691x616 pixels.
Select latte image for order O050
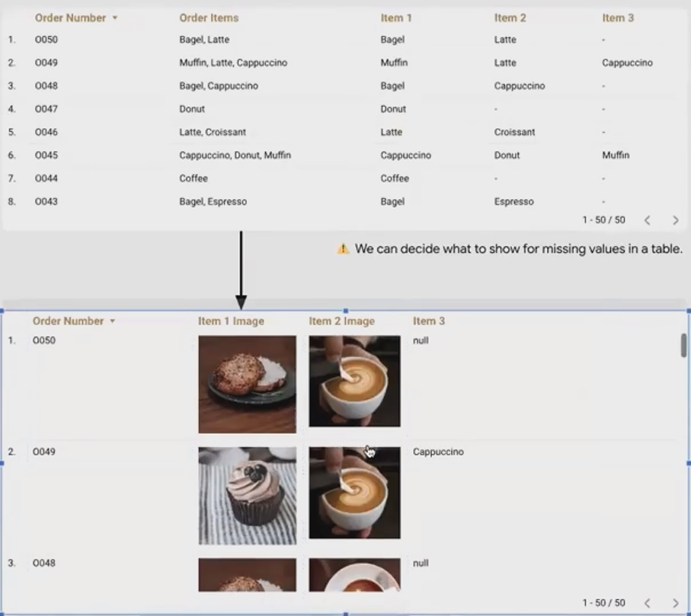355,381
